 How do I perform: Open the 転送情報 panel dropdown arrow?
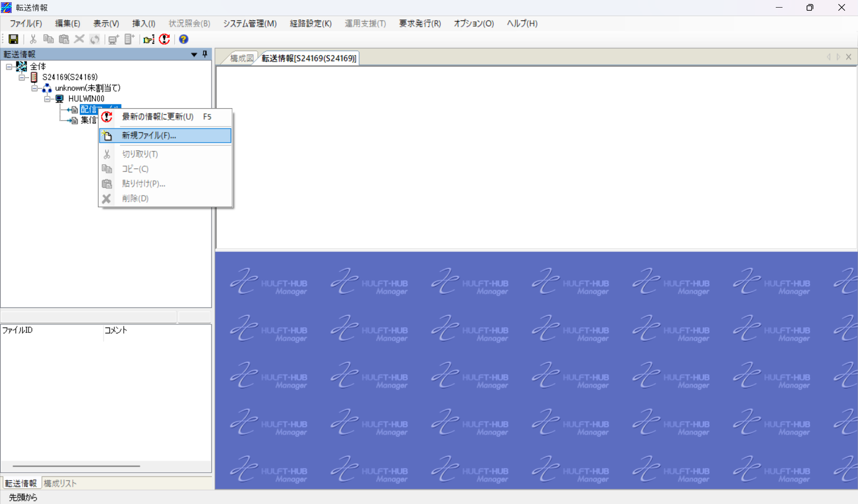[x=194, y=55]
